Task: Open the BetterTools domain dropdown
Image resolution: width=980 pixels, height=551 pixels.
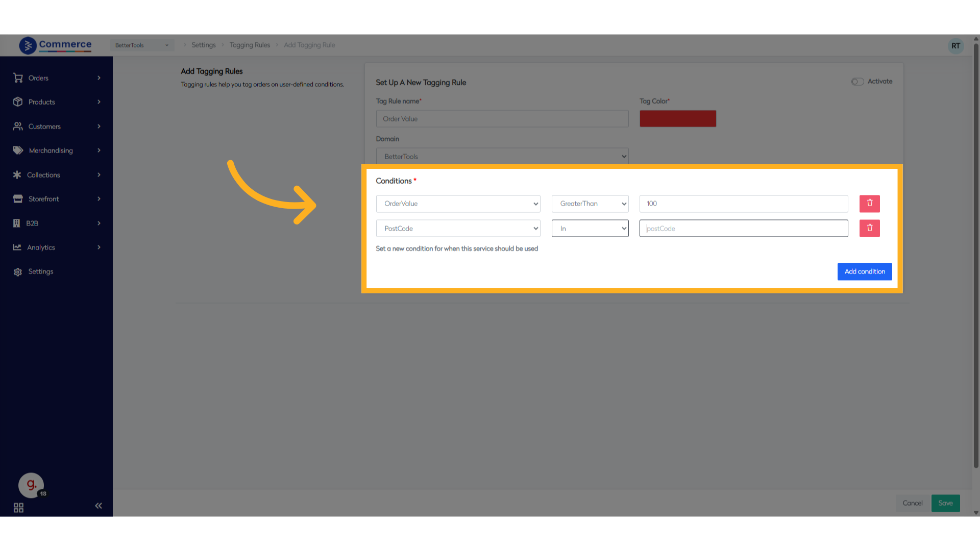Action: (x=502, y=157)
